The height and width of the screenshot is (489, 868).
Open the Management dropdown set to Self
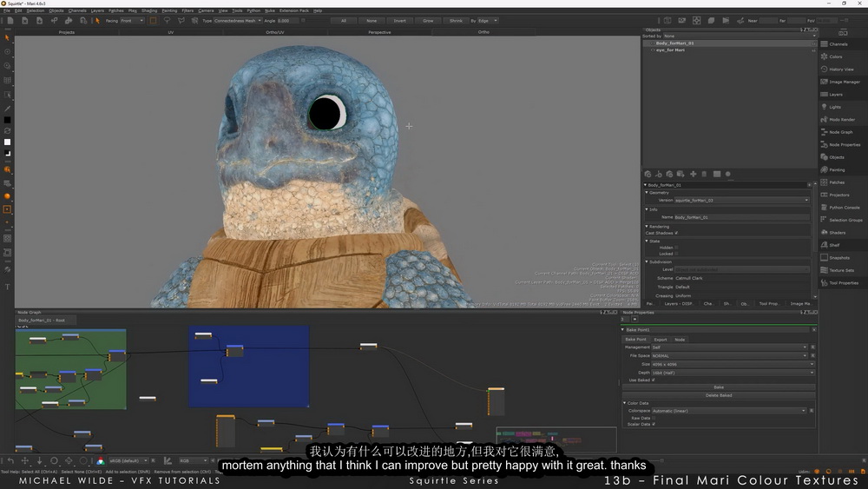point(729,347)
